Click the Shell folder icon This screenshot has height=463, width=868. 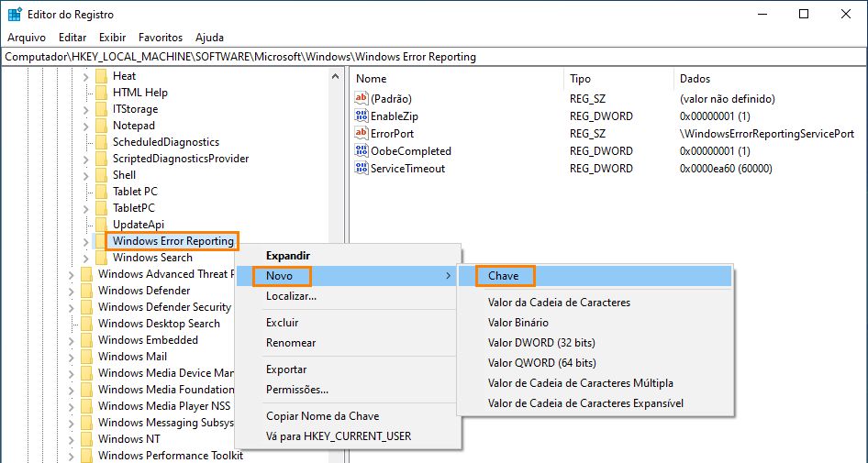click(x=101, y=175)
